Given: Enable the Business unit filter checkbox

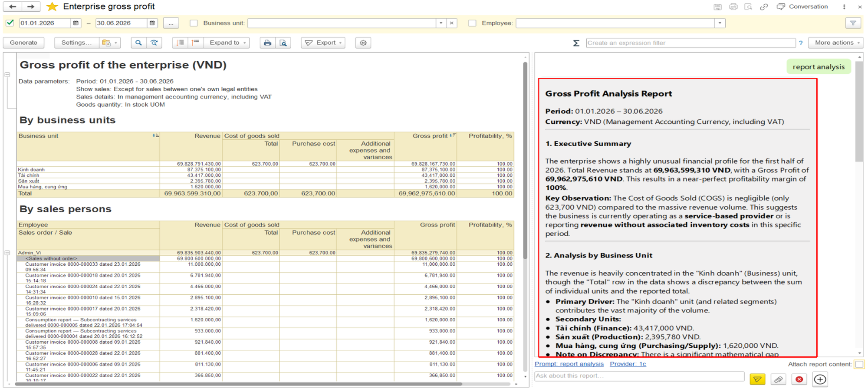Looking at the screenshot, I should pyautogui.click(x=194, y=23).
